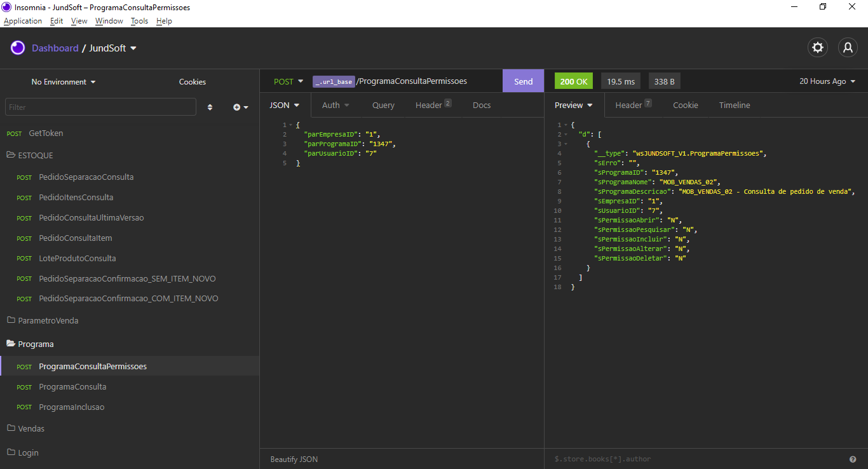The height and width of the screenshot is (469, 868).
Task: Click the "__type" line in response
Action: [681, 154]
